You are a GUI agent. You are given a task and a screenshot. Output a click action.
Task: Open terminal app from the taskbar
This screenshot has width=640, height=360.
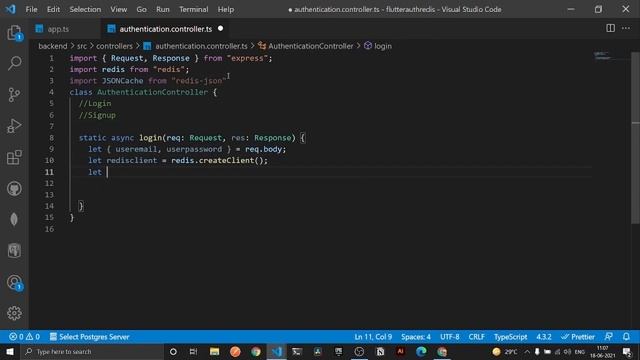click(x=297, y=351)
